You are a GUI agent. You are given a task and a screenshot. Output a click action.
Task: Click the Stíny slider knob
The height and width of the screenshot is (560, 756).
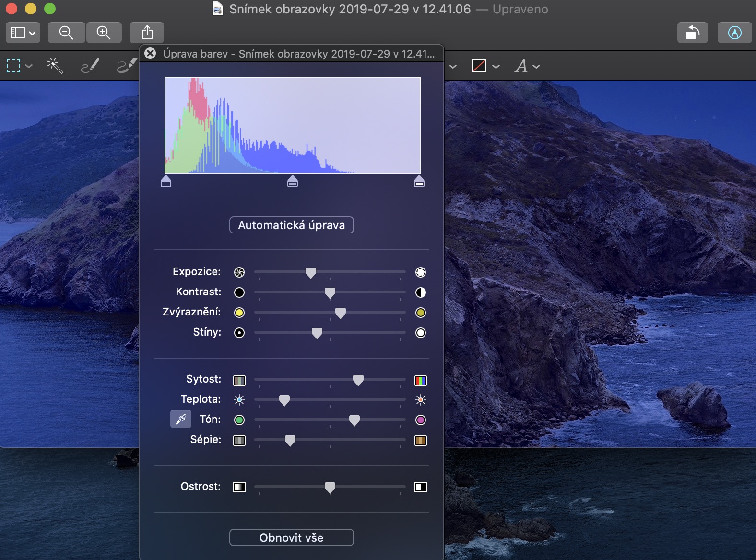coord(317,333)
